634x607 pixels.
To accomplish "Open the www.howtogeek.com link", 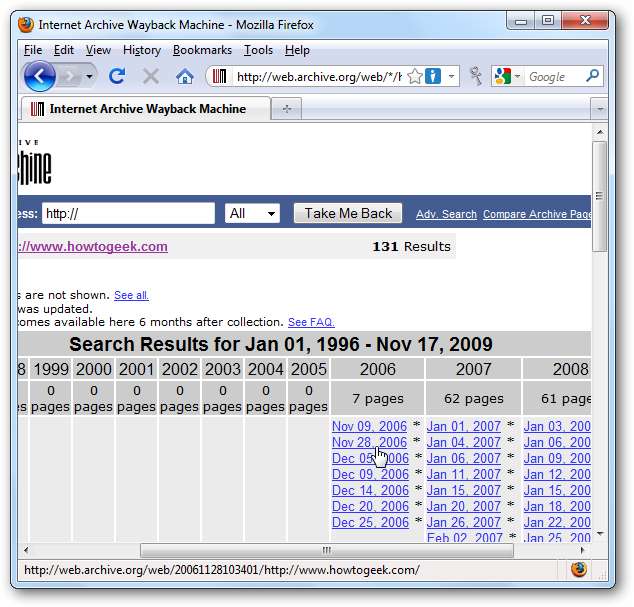I will pyautogui.click(x=93, y=246).
